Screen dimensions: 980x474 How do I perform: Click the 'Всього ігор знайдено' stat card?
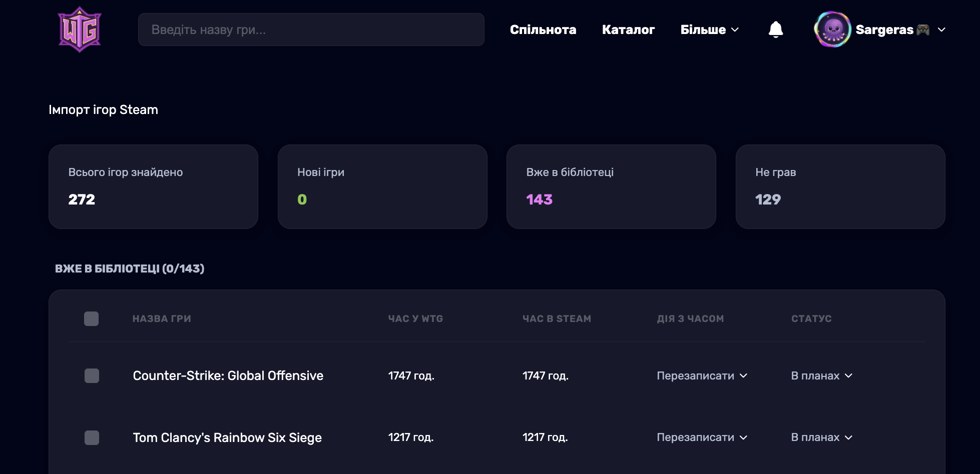(x=153, y=186)
